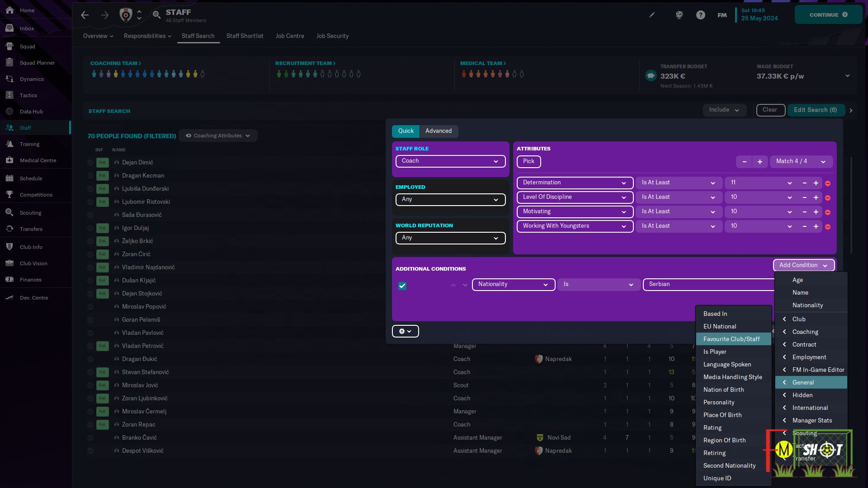The height and width of the screenshot is (488, 868).
Task: Toggle selection circle for Zoran Repac
Action: point(90,425)
